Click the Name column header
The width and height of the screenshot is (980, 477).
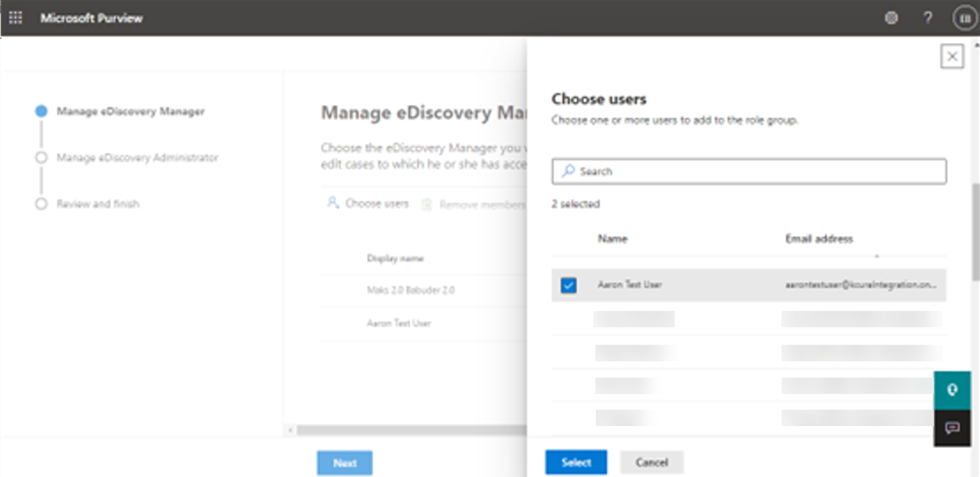(612, 239)
